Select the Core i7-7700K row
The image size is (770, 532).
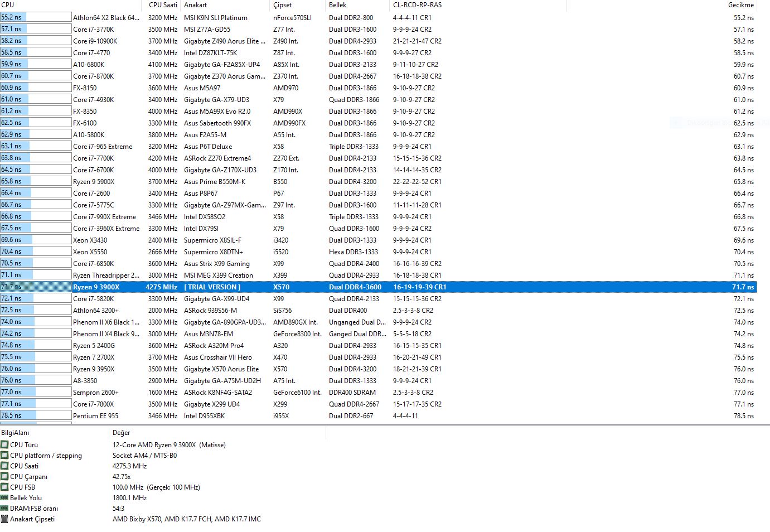pos(378,158)
